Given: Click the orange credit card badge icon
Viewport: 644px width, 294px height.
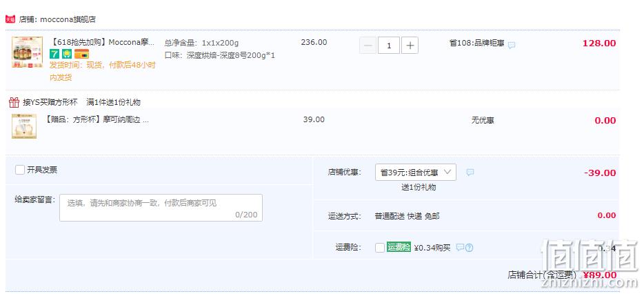Looking at the screenshot, I should point(82,54).
